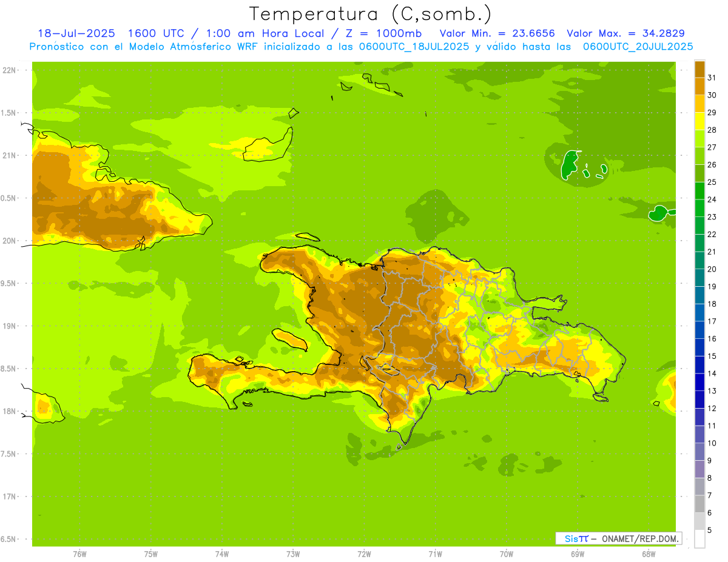Click colorbar value label 28
728x562 pixels.
tap(712, 130)
